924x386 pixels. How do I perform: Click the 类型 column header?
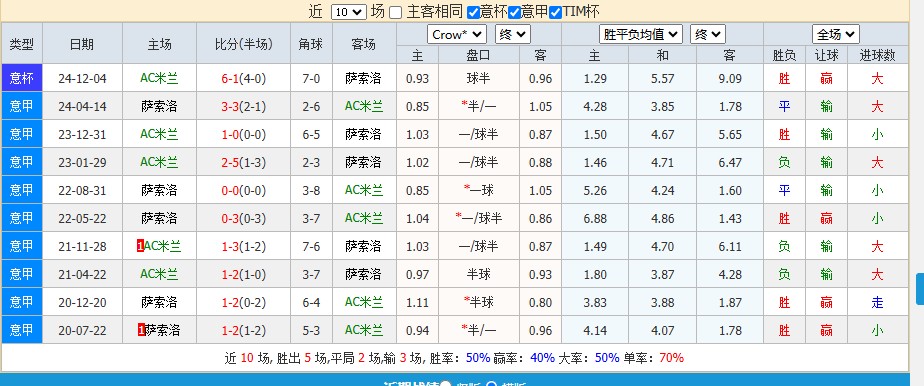point(22,44)
